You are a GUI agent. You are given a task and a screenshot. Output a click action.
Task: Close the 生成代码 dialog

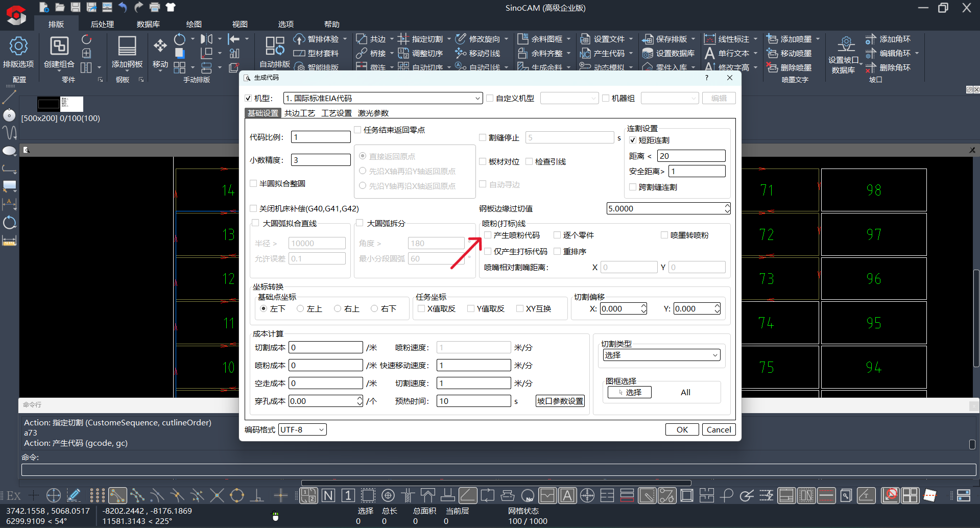pos(730,78)
